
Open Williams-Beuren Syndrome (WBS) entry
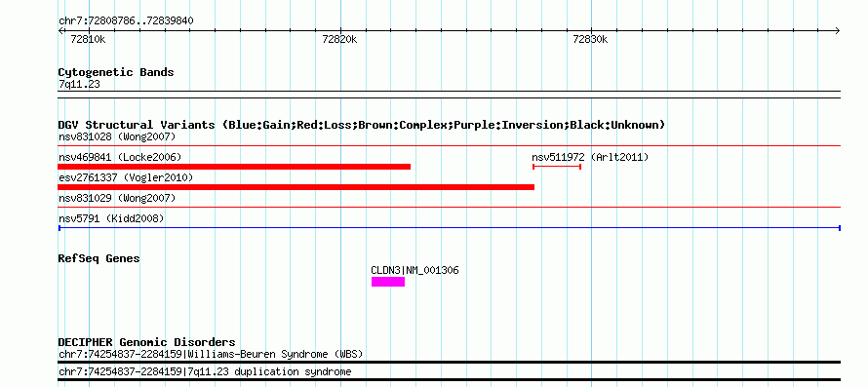[x=211, y=354]
